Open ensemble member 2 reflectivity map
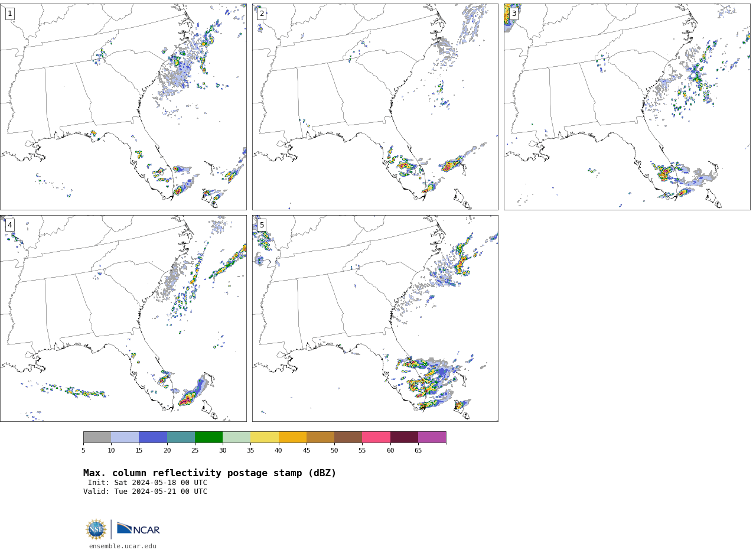The image size is (756, 553). coord(375,107)
